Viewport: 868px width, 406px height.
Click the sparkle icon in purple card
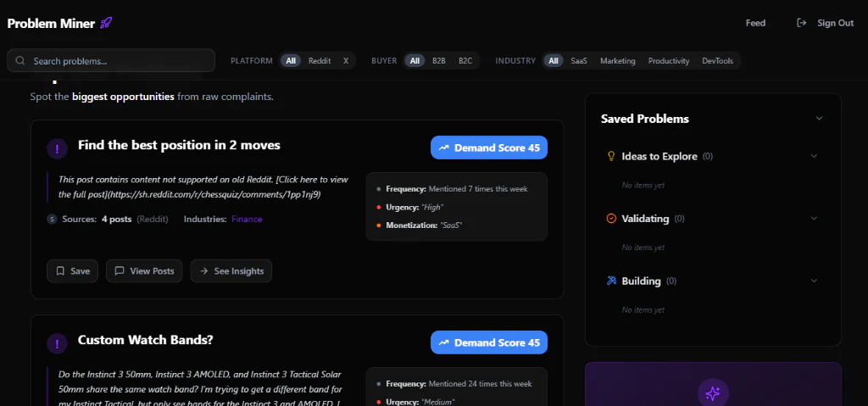coord(712,392)
